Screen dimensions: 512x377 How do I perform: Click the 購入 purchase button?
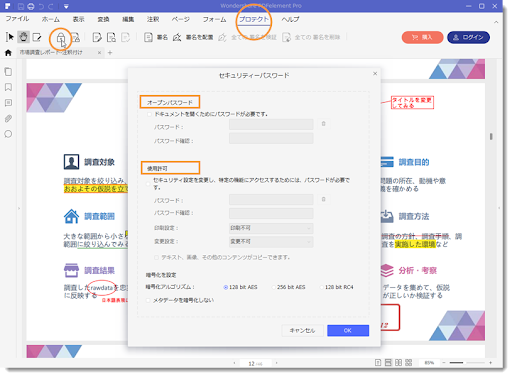(x=422, y=37)
